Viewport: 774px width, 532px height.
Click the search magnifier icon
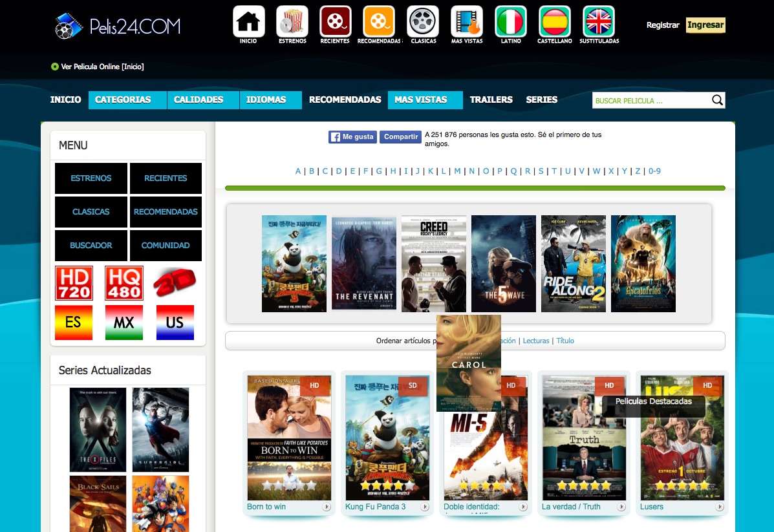coord(717,100)
